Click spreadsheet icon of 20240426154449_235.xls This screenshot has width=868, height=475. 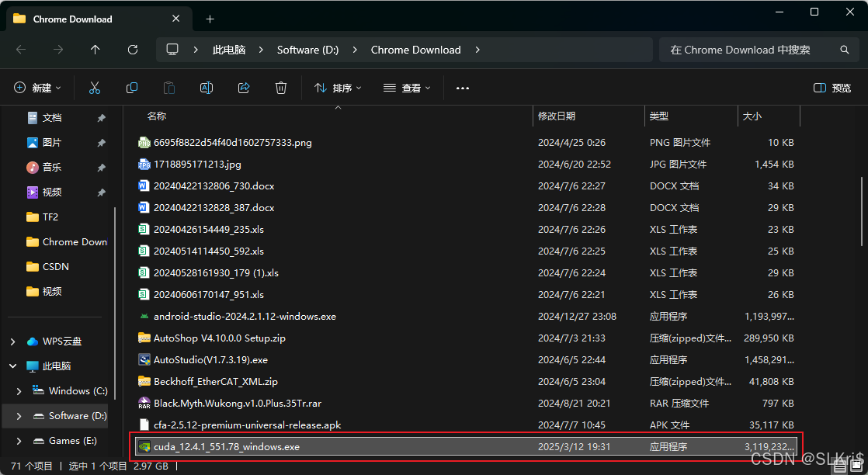click(144, 229)
